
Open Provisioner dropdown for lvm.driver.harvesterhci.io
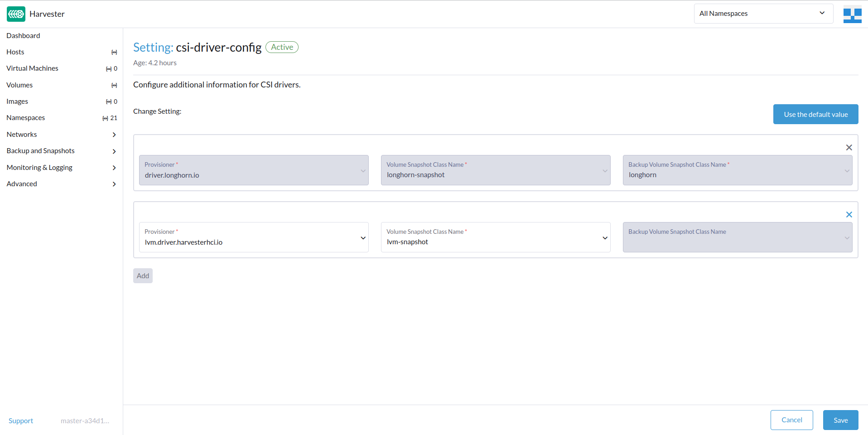click(254, 237)
